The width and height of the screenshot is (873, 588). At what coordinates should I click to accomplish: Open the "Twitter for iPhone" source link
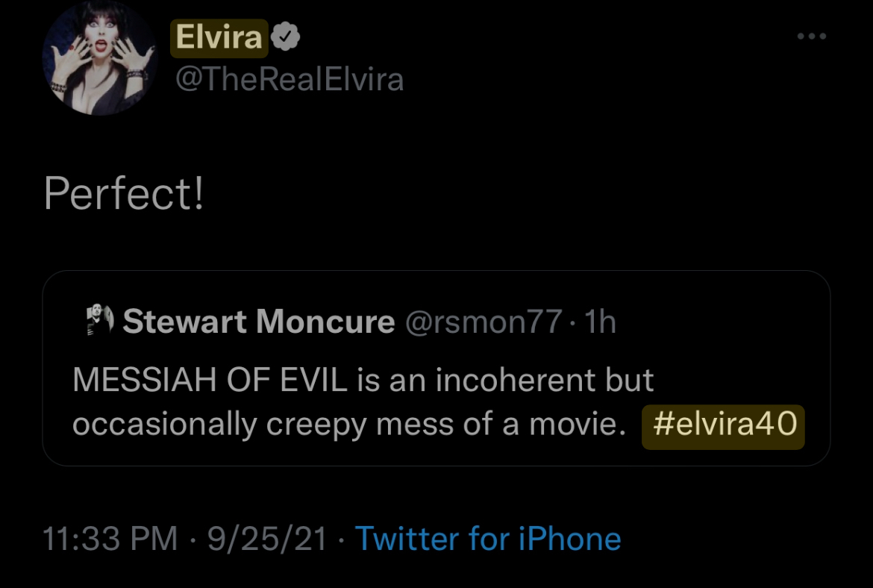[x=487, y=539]
